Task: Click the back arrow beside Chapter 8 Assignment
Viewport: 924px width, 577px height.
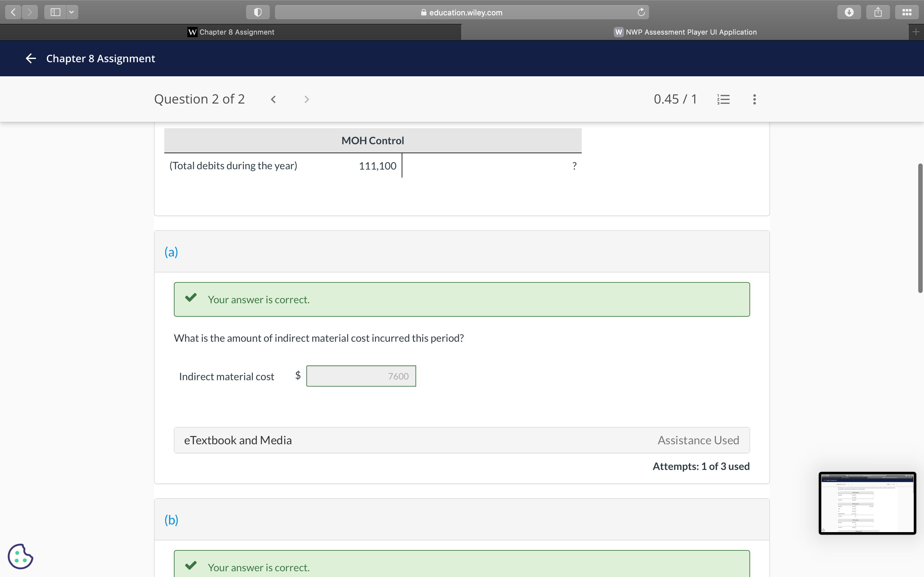Action: coord(30,58)
